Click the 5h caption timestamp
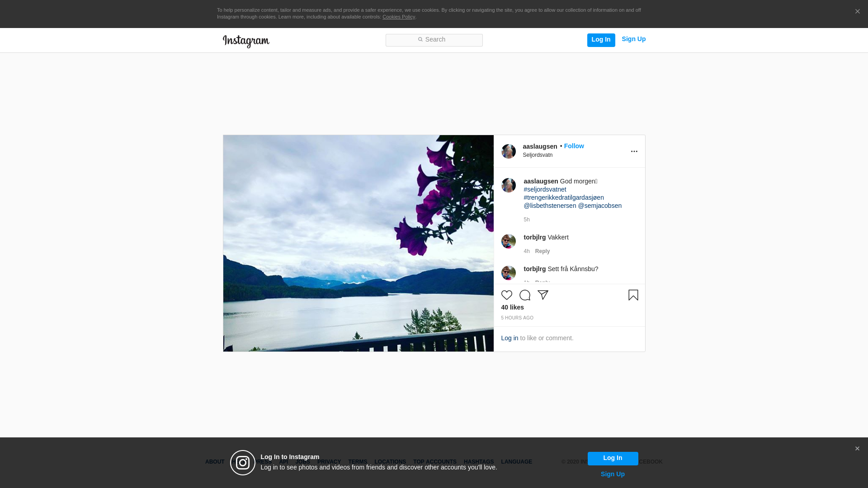868x488 pixels. tap(527, 220)
